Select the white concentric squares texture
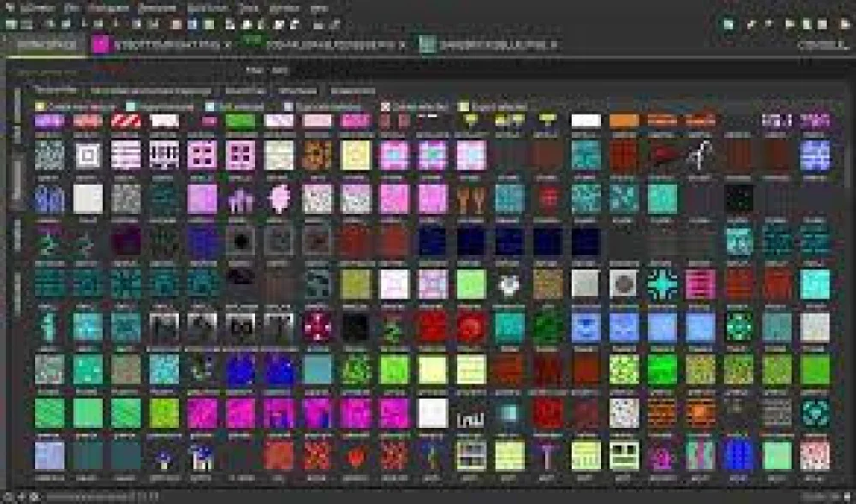The height and width of the screenshot is (504, 856). pyautogui.click(x=88, y=155)
